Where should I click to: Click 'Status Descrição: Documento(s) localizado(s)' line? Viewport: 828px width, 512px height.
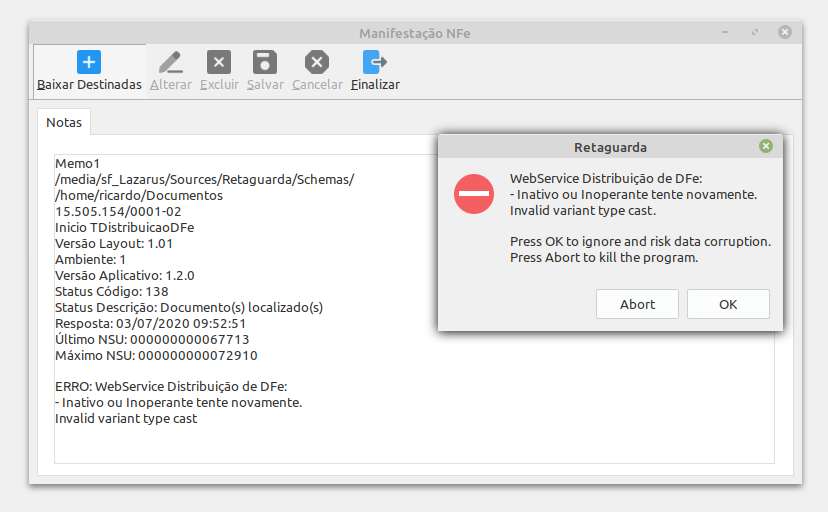(x=189, y=308)
